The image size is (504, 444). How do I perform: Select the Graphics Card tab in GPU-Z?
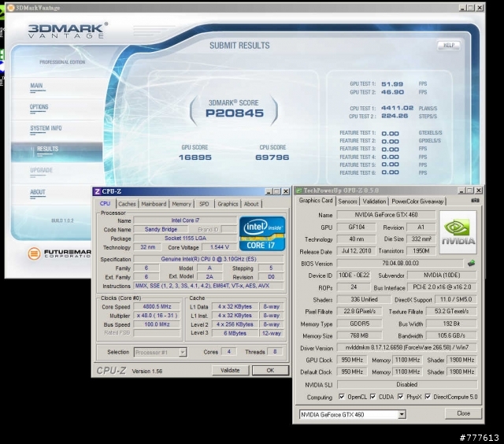point(316,201)
